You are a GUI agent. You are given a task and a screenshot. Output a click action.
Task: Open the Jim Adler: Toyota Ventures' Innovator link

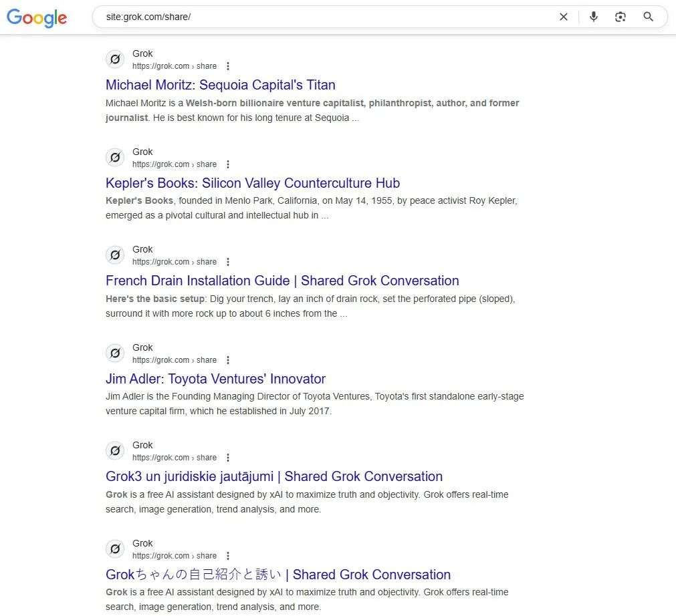click(215, 378)
